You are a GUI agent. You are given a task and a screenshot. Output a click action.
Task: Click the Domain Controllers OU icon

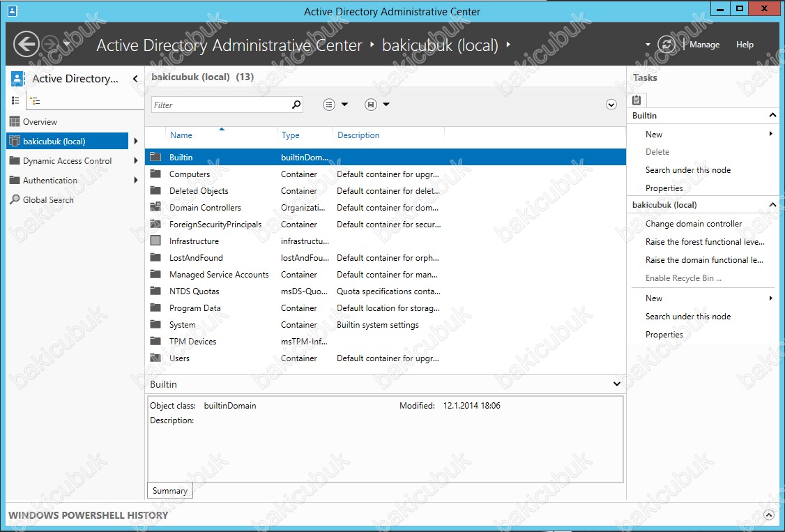click(x=155, y=207)
